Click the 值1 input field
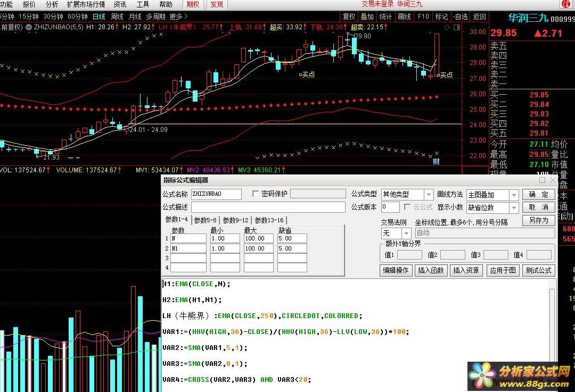575x392 pixels. 409,255
